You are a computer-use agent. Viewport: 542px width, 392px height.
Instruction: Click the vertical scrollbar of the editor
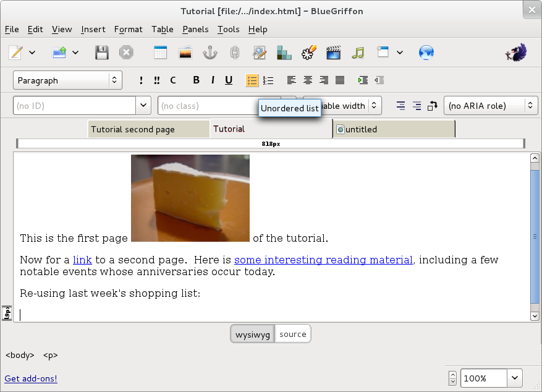click(535, 236)
